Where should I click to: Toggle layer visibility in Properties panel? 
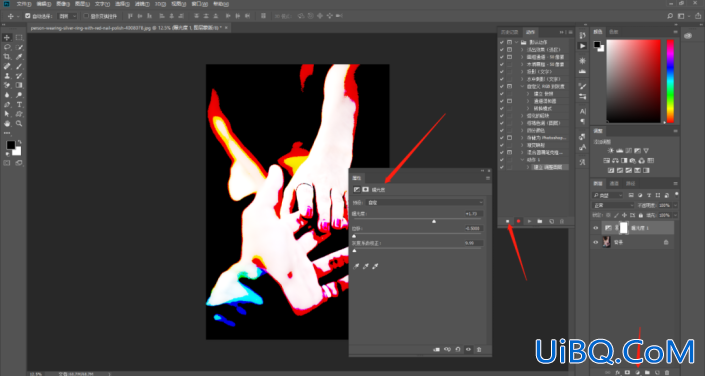coord(469,349)
